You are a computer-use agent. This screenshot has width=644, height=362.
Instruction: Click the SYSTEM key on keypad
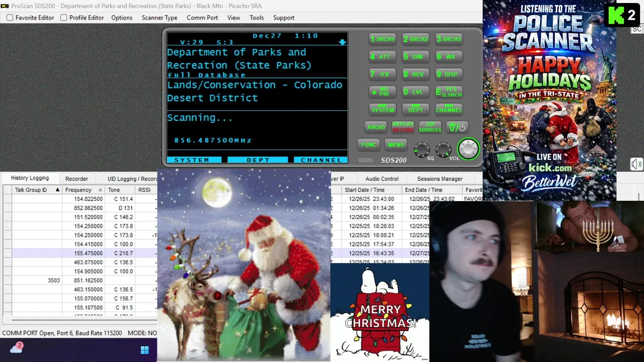tap(382, 110)
